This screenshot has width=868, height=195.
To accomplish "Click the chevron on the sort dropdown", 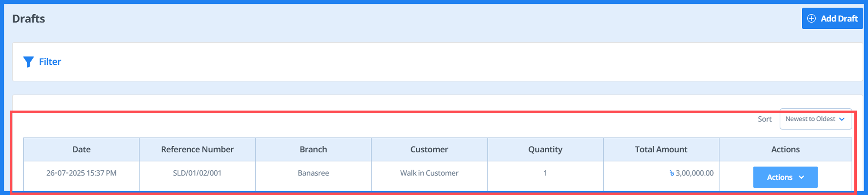I will pos(842,119).
